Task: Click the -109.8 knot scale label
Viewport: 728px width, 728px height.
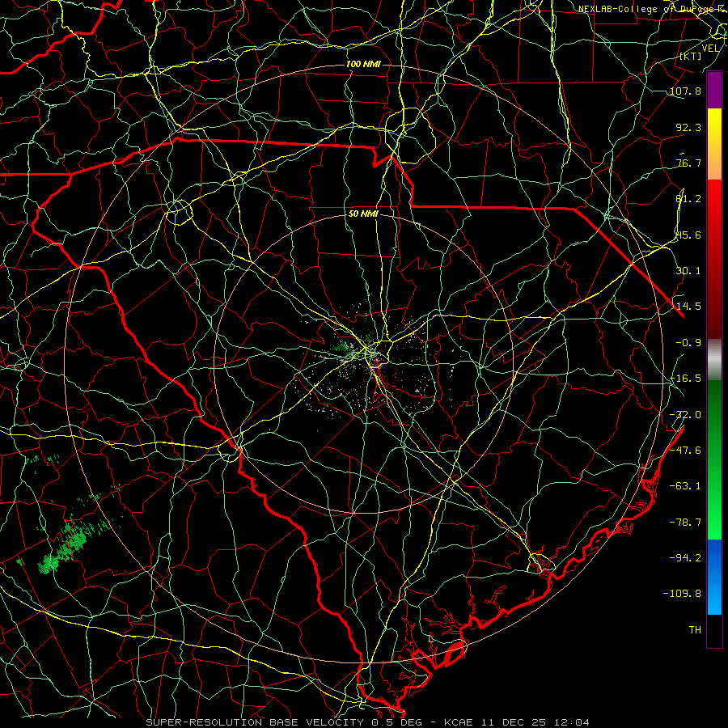Action: tap(682, 594)
